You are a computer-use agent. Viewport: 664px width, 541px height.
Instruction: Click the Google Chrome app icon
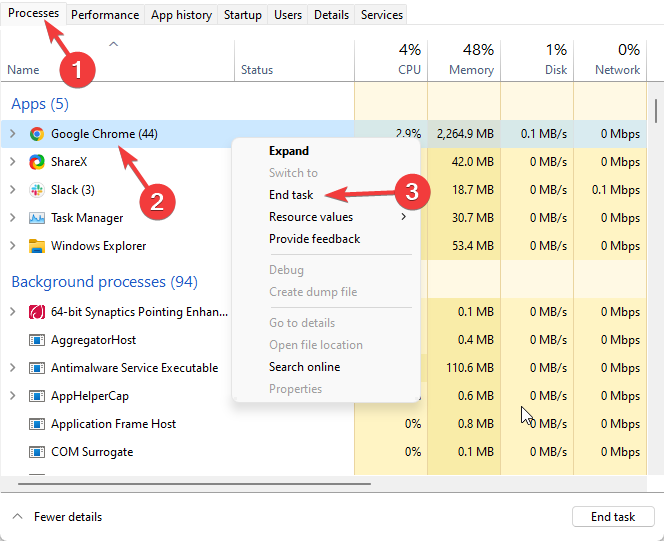(37, 134)
